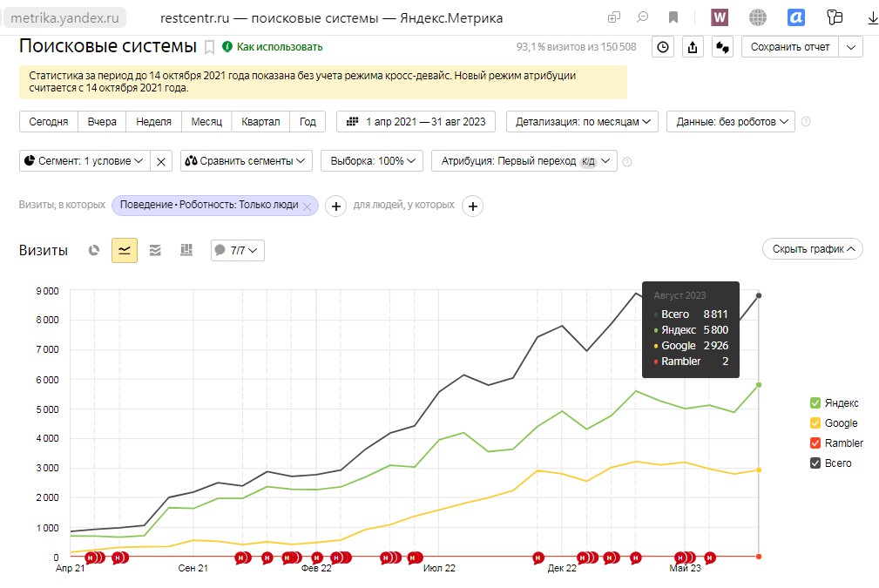The image size is (879, 588).
Task: Remove the Роботность: Только люди filter chip
Action: [308, 206]
